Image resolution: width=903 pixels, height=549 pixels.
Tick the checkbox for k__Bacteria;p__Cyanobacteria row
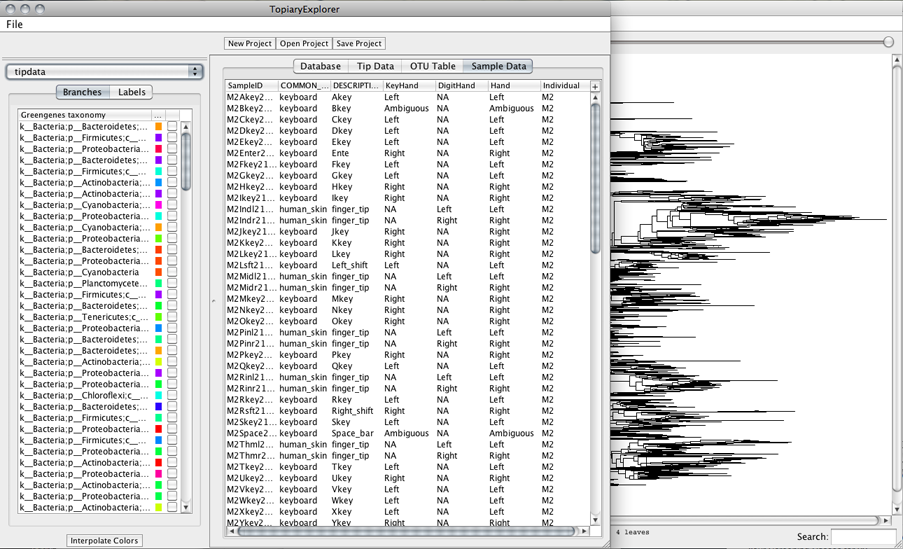pos(172,272)
